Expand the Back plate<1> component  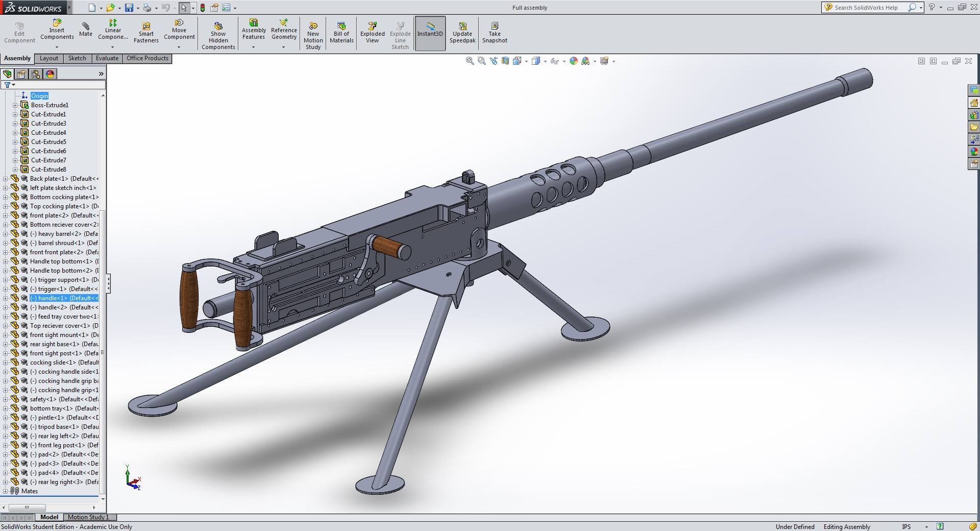(6, 179)
